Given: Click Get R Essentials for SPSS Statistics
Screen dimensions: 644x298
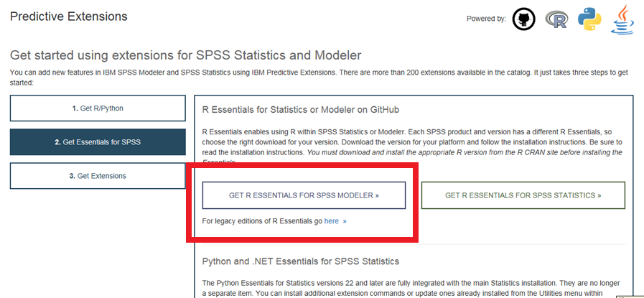Looking at the screenshot, I should coord(523,195).
